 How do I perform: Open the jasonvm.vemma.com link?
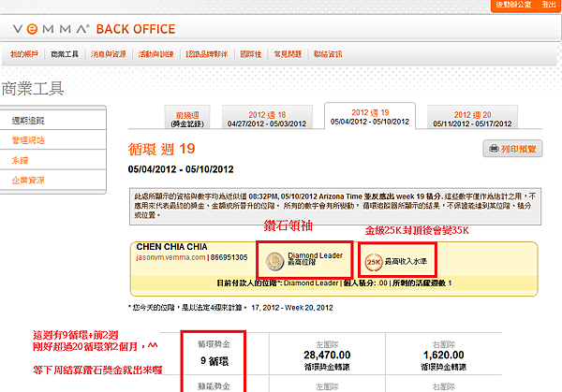tap(170, 257)
